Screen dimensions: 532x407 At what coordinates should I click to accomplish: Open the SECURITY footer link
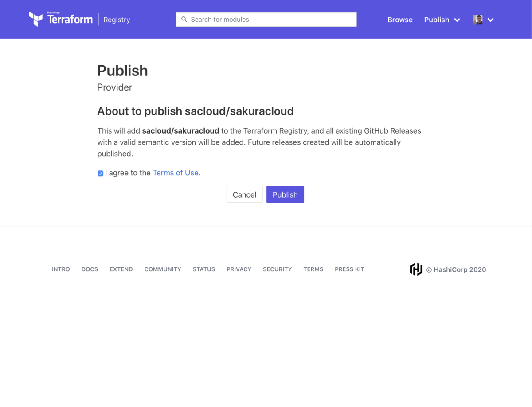(x=277, y=269)
